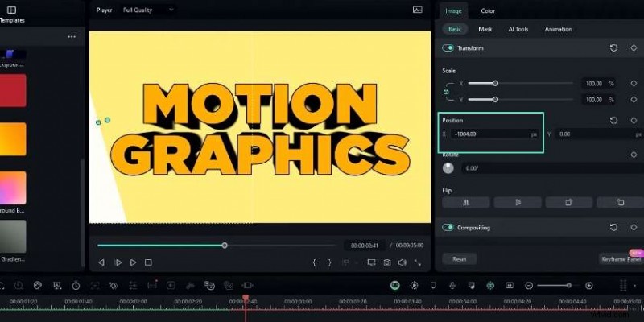Click the timeline zoom in plus icon
The width and height of the screenshot is (644, 322).
[x=589, y=286]
